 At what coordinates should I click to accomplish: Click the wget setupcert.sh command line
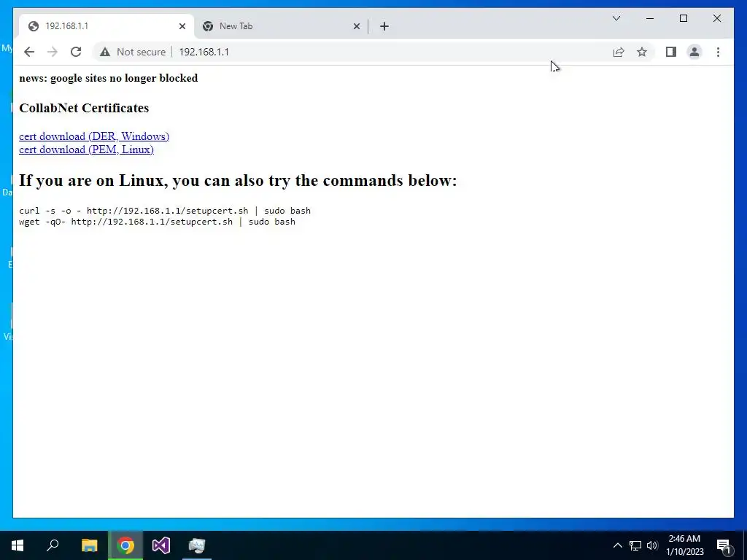pos(158,222)
